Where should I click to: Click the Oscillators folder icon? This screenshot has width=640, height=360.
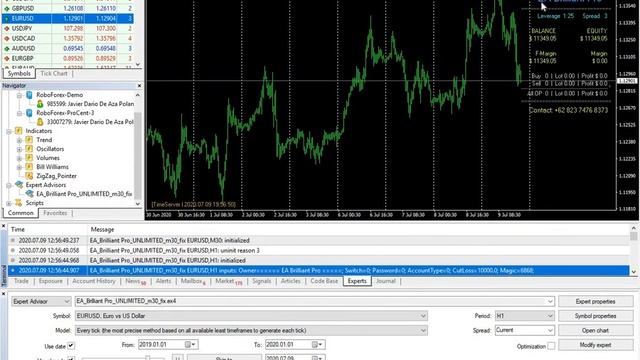point(29,149)
